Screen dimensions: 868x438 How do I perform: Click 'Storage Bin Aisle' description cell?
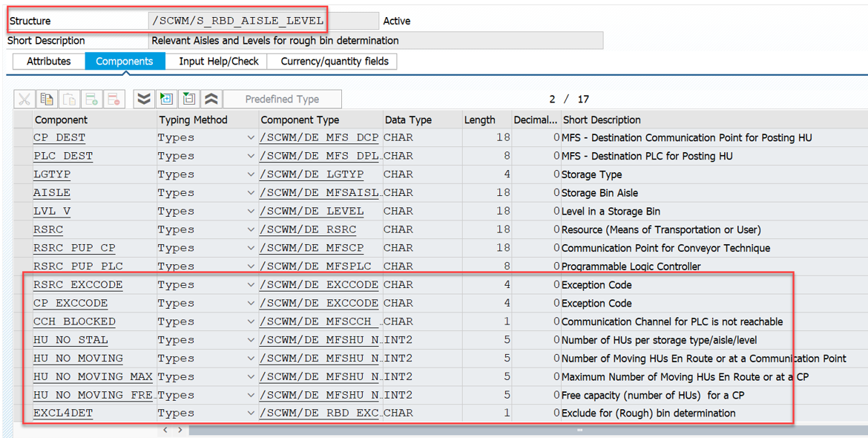click(x=599, y=193)
